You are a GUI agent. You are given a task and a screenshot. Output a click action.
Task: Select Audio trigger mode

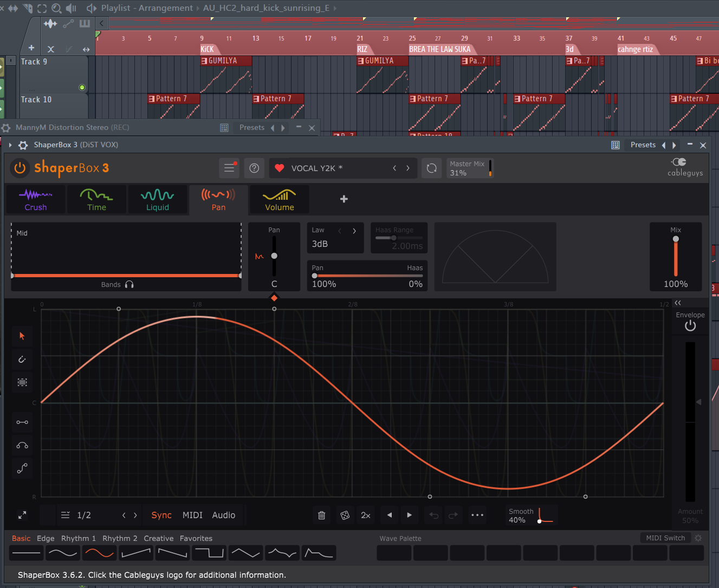[x=224, y=515]
